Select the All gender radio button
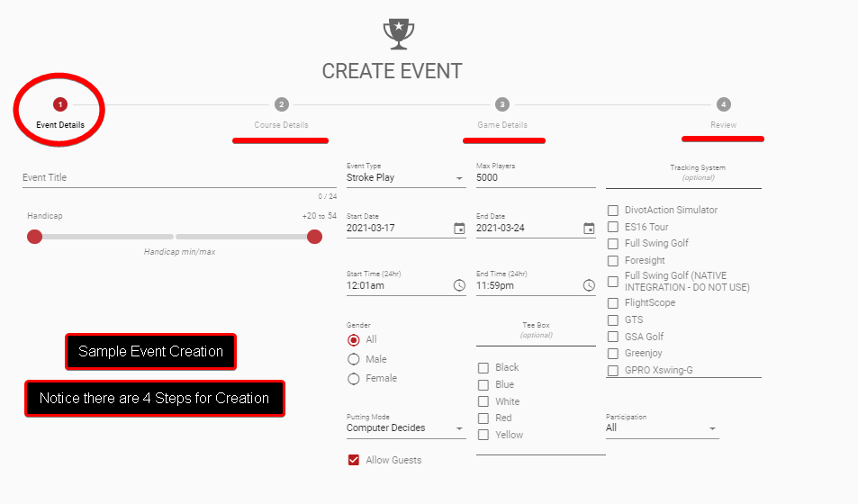The image size is (858, 504). pyautogui.click(x=354, y=340)
